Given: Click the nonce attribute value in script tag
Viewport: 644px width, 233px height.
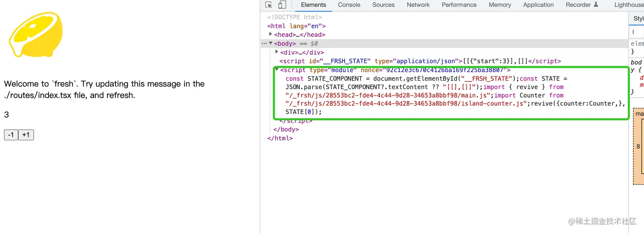Looking at the screenshot, I should click(445, 70).
